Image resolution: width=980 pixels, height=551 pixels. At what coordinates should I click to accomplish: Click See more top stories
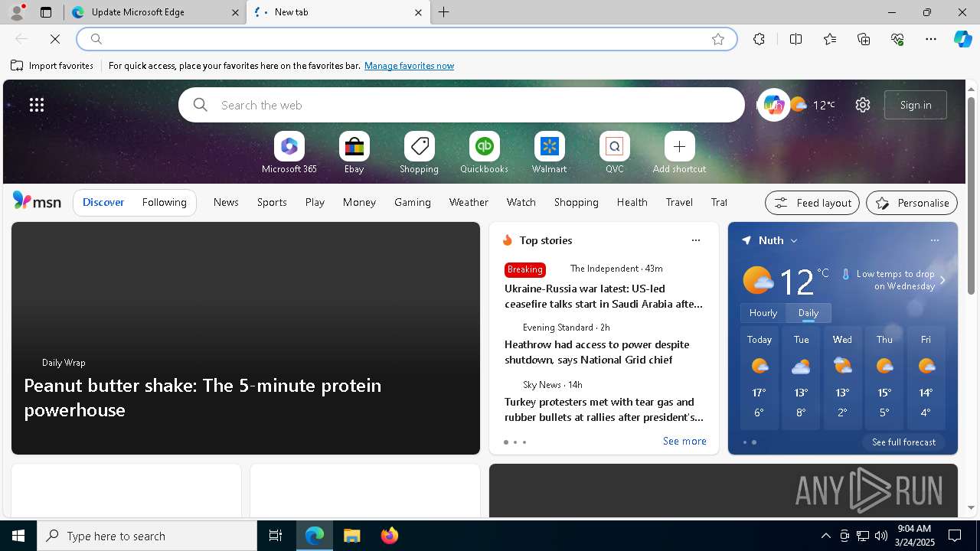[x=684, y=442]
